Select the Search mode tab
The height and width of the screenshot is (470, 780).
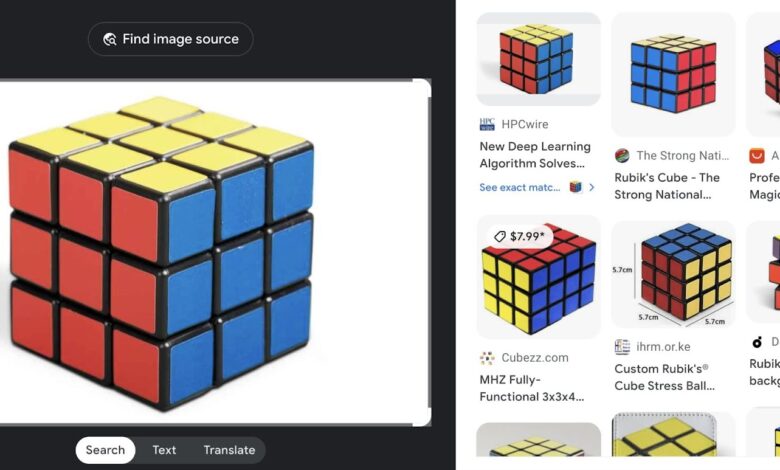pos(105,450)
